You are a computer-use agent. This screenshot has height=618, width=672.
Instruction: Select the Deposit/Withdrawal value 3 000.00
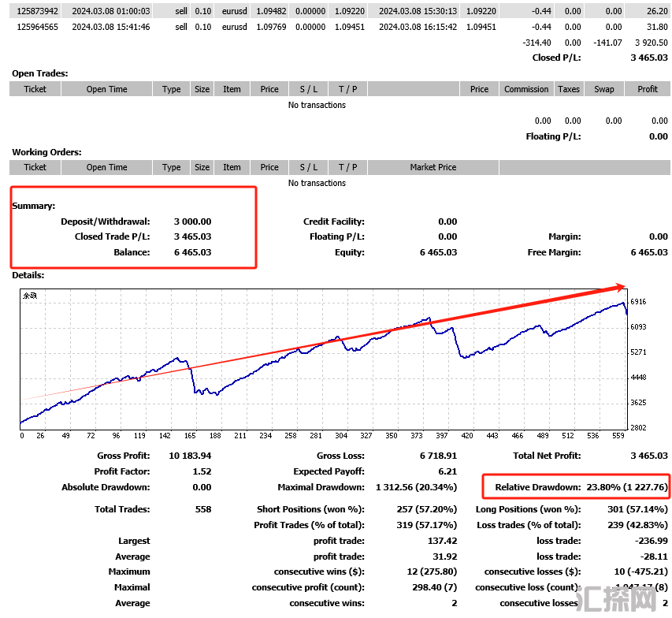tap(192, 222)
